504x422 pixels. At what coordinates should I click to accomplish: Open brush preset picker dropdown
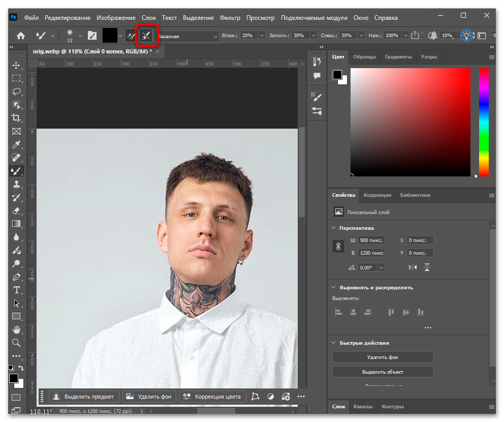coord(80,36)
